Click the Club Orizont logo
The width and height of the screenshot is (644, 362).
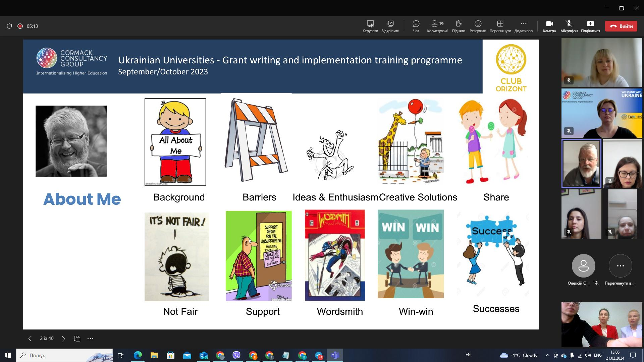tap(511, 68)
